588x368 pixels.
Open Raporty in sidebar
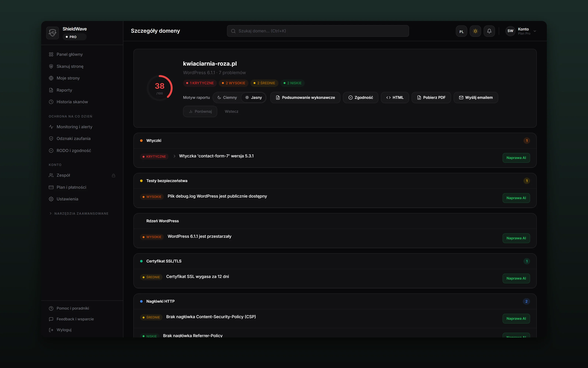click(x=82, y=90)
